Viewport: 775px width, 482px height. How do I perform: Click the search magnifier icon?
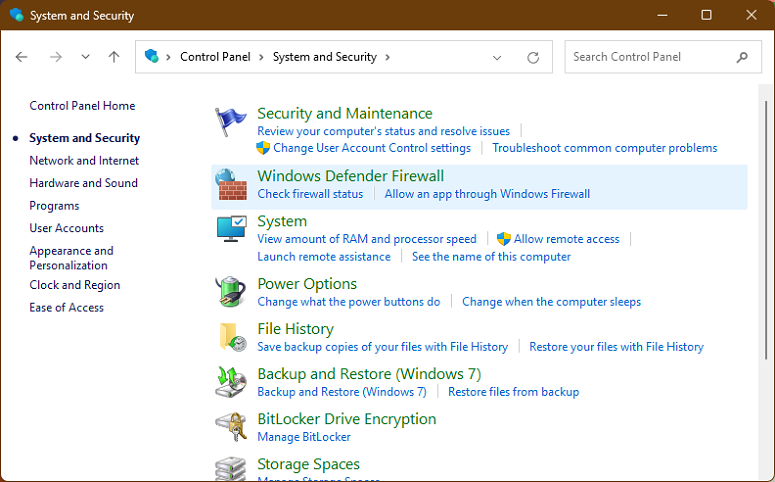(742, 57)
